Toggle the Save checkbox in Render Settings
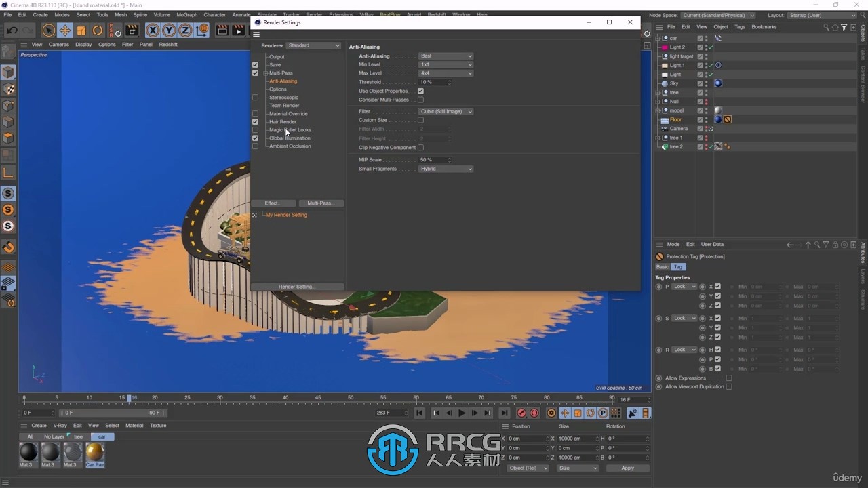Image resolution: width=868 pixels, height=488 pixels. 255,65
